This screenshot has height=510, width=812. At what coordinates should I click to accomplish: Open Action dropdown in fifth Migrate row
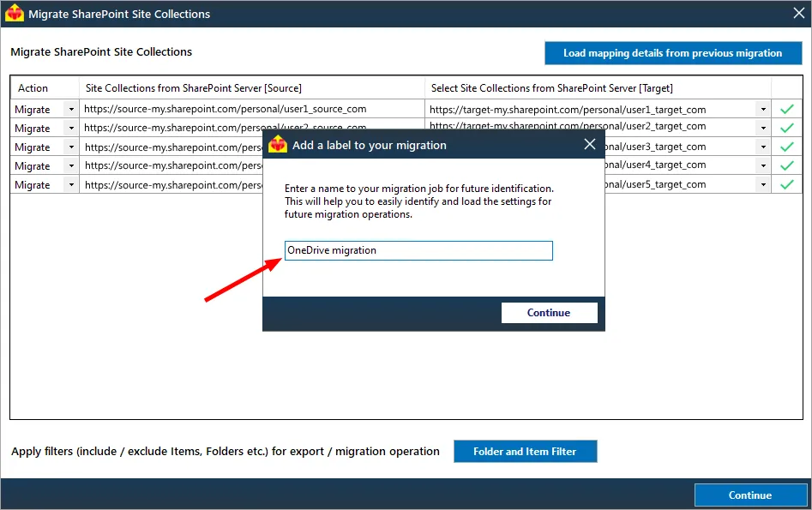pos(71,184)
